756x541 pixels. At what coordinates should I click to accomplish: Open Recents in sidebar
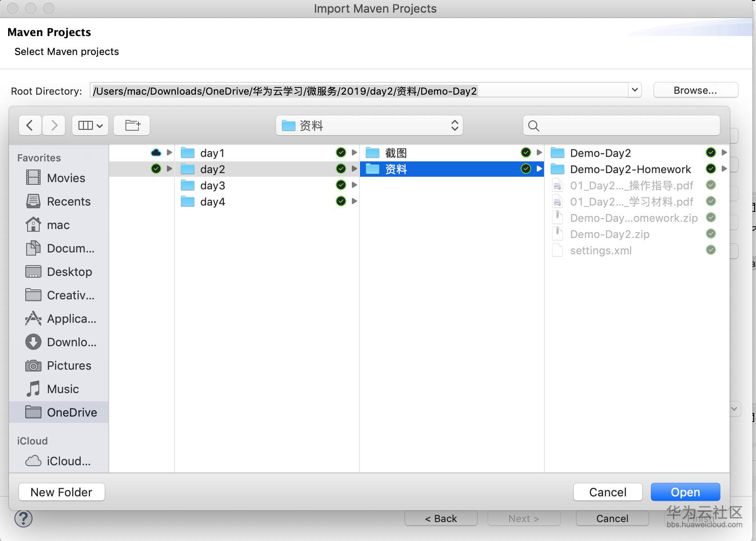(x=59, y=201)
